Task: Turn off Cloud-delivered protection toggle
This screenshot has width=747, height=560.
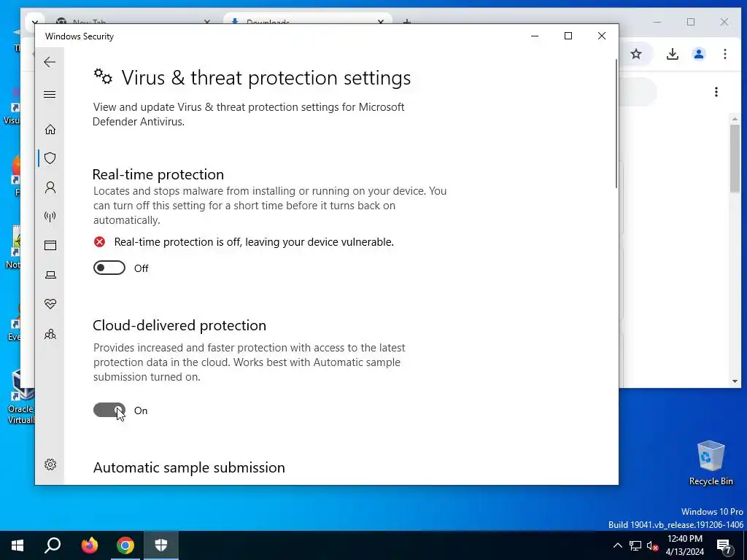Action: (x=109, y=410)
